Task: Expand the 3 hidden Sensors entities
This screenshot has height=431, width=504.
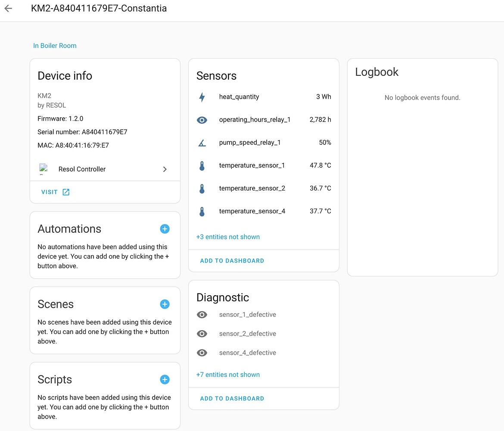Action: pos(228,237)
